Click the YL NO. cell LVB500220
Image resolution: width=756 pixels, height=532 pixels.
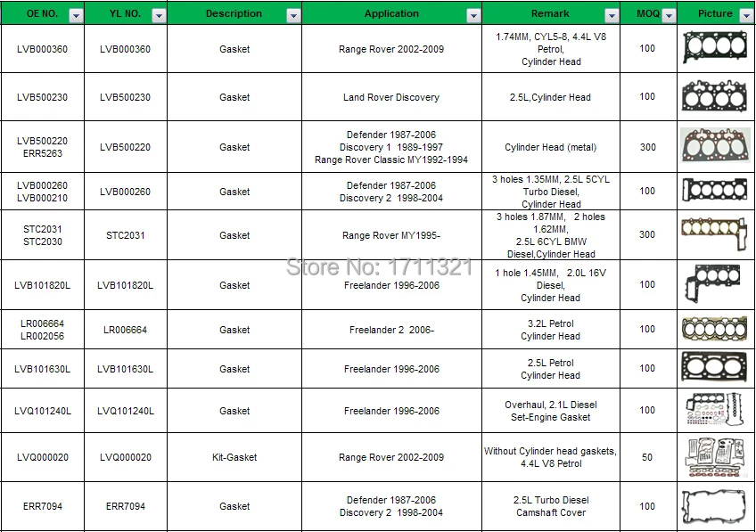126,147
